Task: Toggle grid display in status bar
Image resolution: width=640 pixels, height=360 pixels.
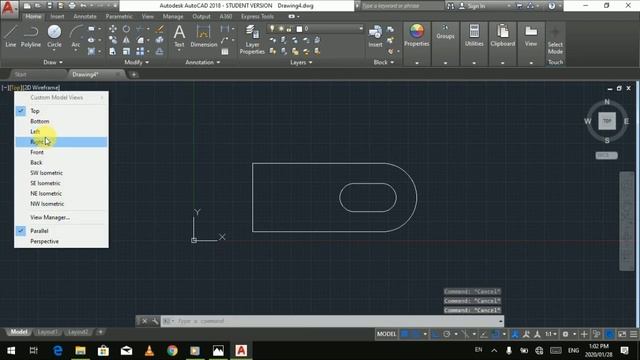Action: pos(405,334)
